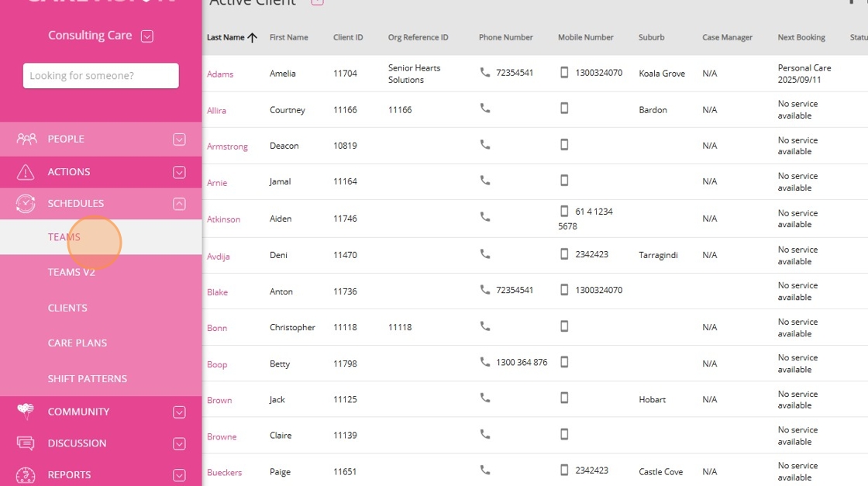Click the People group icon in sidebar
The width and height of the screenshot is (868, 486).
coord(26,139)
